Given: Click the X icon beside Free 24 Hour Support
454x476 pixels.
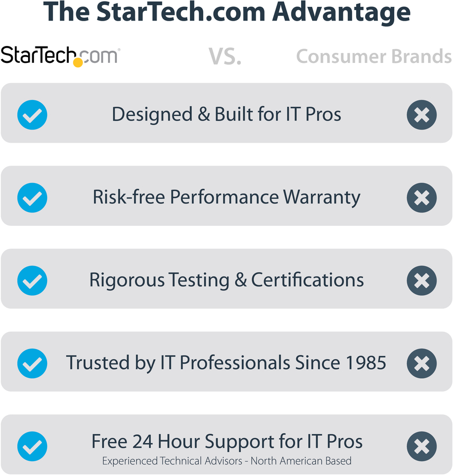Looking at the screenshot, I should tap(422, 446).
